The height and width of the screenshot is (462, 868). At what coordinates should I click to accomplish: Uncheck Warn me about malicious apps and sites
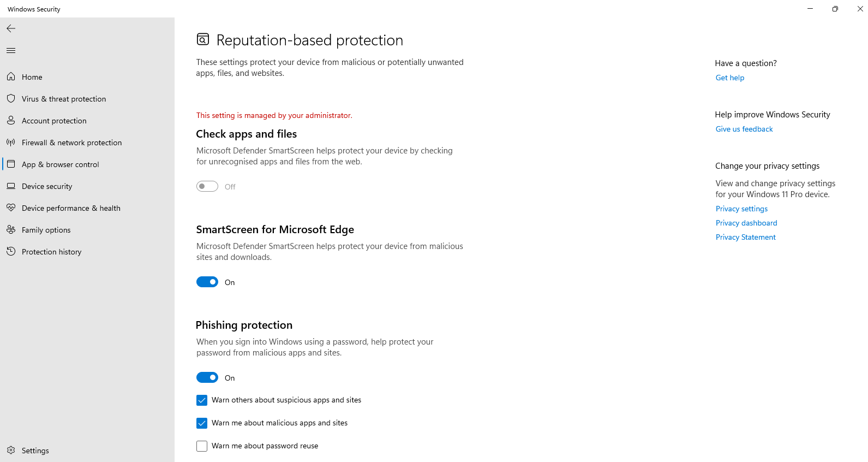pyautogui.click(x=202, y=423)
